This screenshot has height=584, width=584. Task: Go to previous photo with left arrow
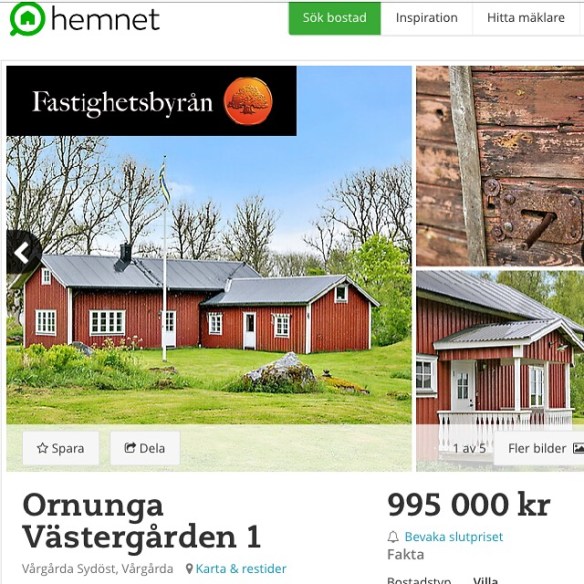pos(23,253)
